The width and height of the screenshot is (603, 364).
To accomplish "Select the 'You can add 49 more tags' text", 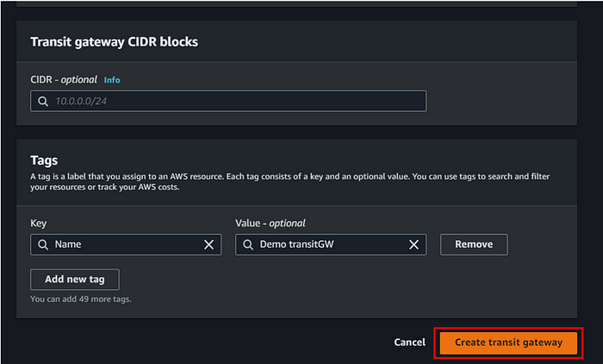I will tap(81, 299).
